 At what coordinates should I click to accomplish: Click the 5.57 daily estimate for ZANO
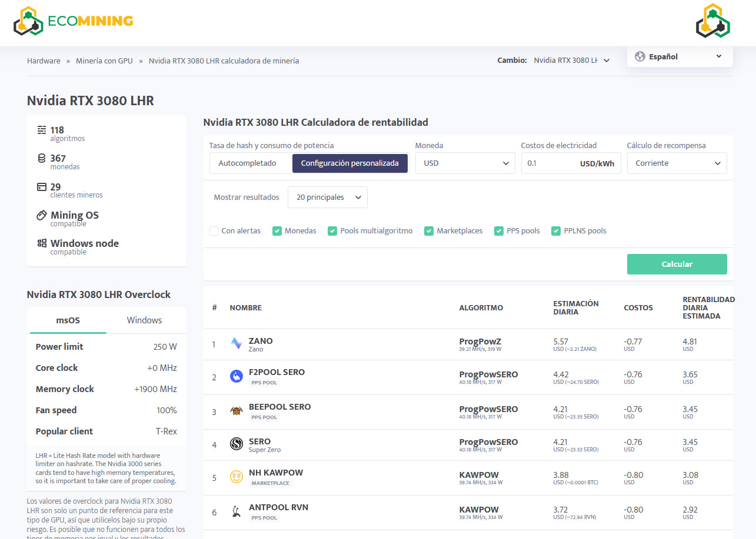pos(560,341)
